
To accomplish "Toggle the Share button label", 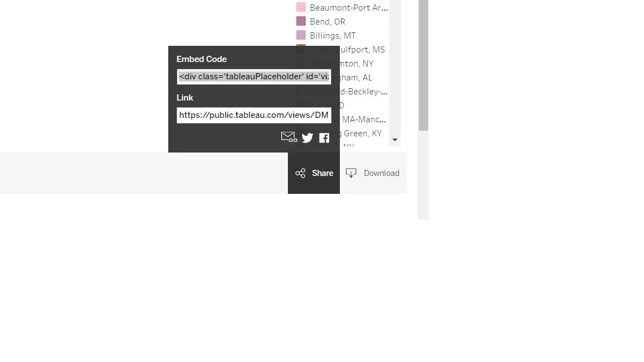I will click(x=323, y=173).
